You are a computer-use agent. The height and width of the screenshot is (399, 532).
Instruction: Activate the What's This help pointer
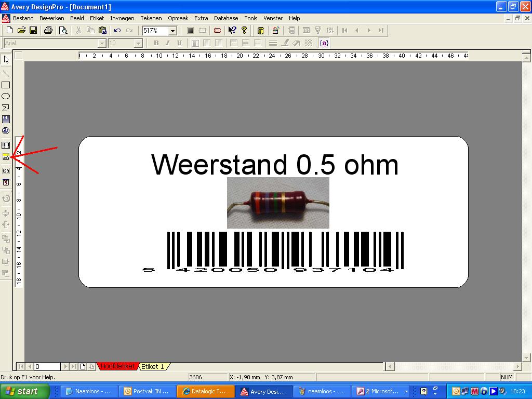pyautogui.click(x=232, y=31)
